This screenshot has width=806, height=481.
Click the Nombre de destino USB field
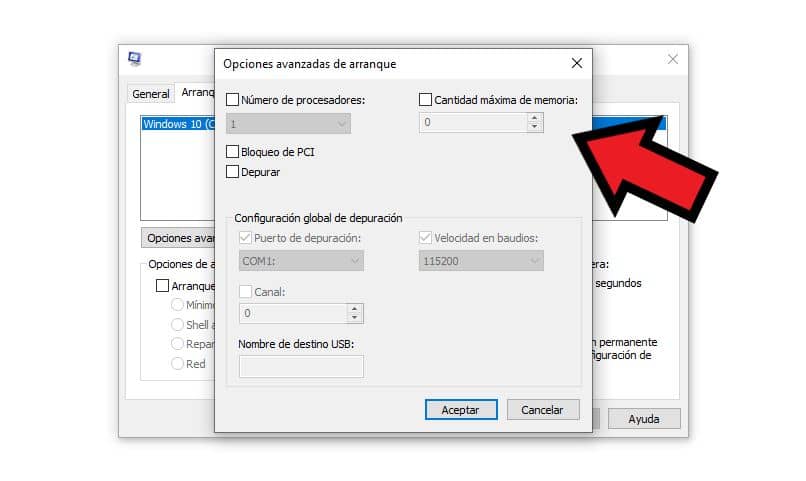(x=301, y=366)
